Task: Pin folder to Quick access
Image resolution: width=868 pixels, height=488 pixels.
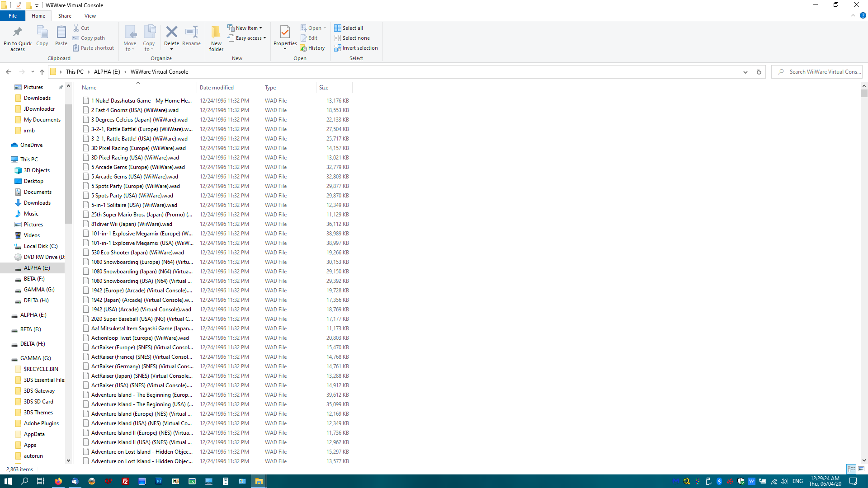Action: click(18, 38)
